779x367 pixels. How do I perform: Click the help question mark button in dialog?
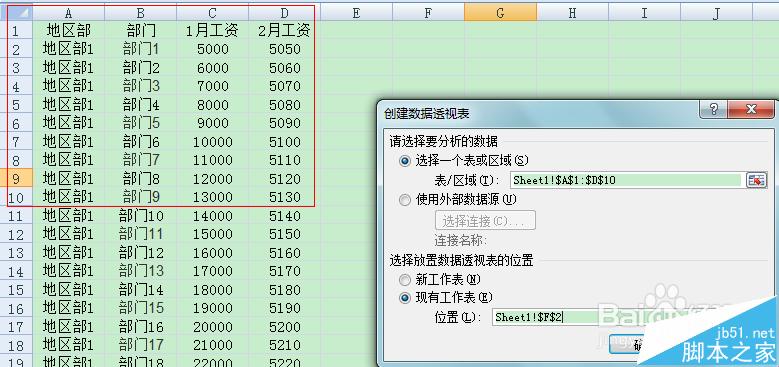pyautogui.click(x=714, y=109)
